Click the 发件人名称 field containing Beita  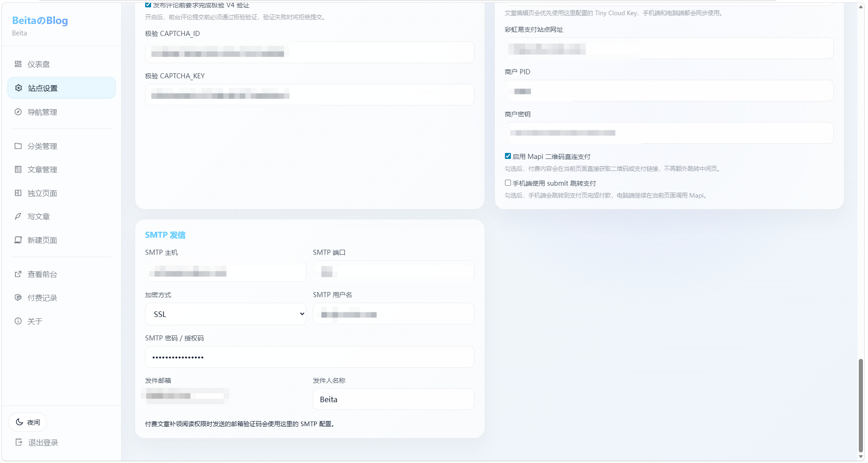393,399
